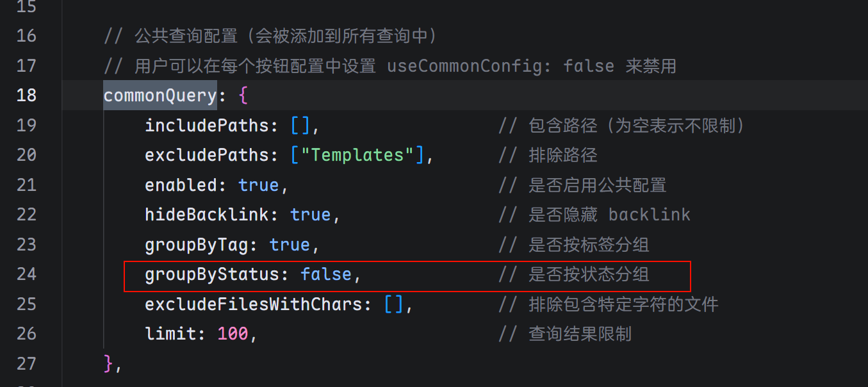Click the false value of groupByStatus
The image size is (868, 387).
click(x=326, y=274)
